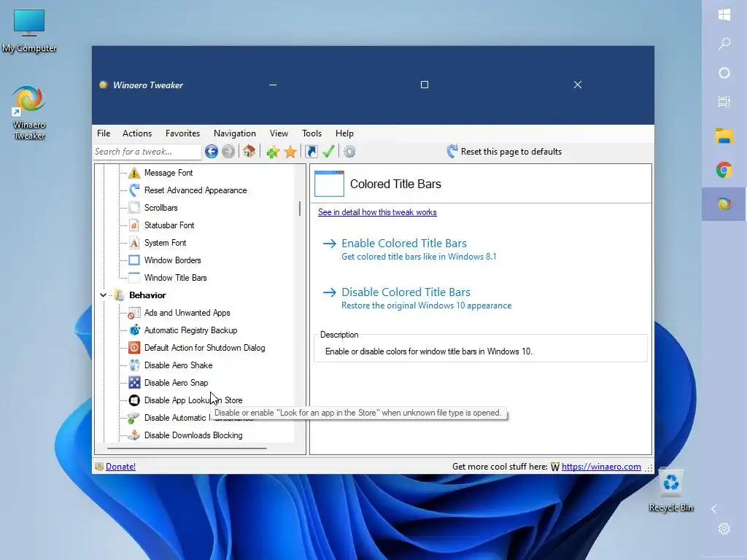Open settings gear icon in toolbar
The width and height of the screenshot is (747, 560).
coord(349,152)
